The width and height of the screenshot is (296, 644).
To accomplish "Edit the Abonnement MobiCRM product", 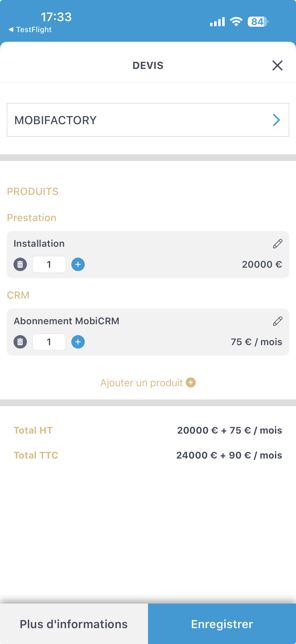I will click(x=278, y=321).
